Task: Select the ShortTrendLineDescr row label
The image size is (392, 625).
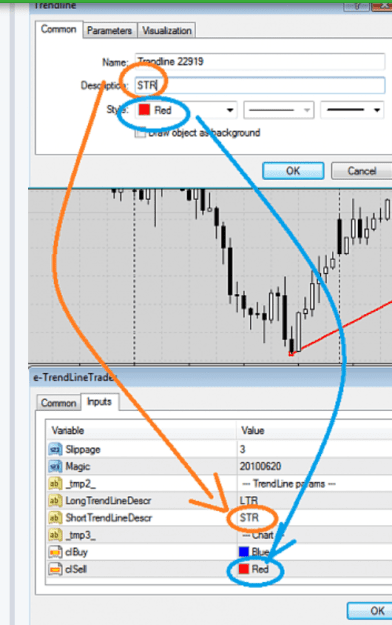Action: [x=109, y=518]
